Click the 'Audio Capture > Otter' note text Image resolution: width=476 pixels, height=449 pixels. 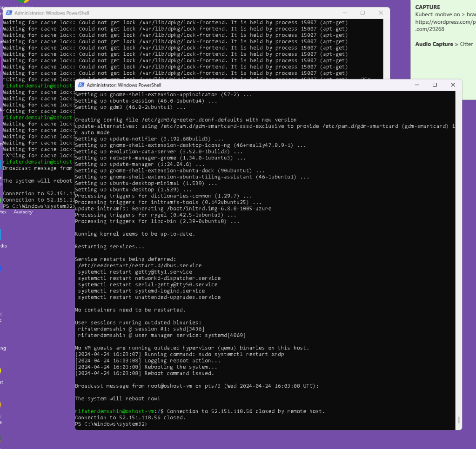pos(444,44)
